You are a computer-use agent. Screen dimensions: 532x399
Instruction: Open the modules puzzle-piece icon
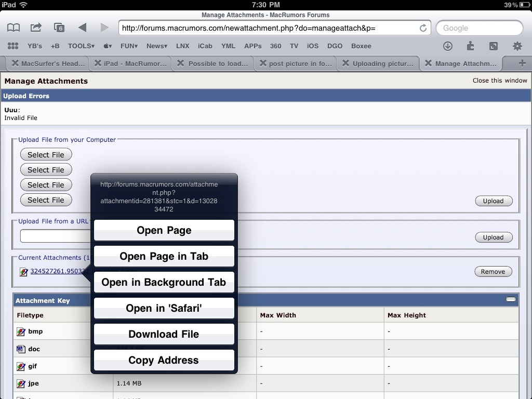click(470, 46)
